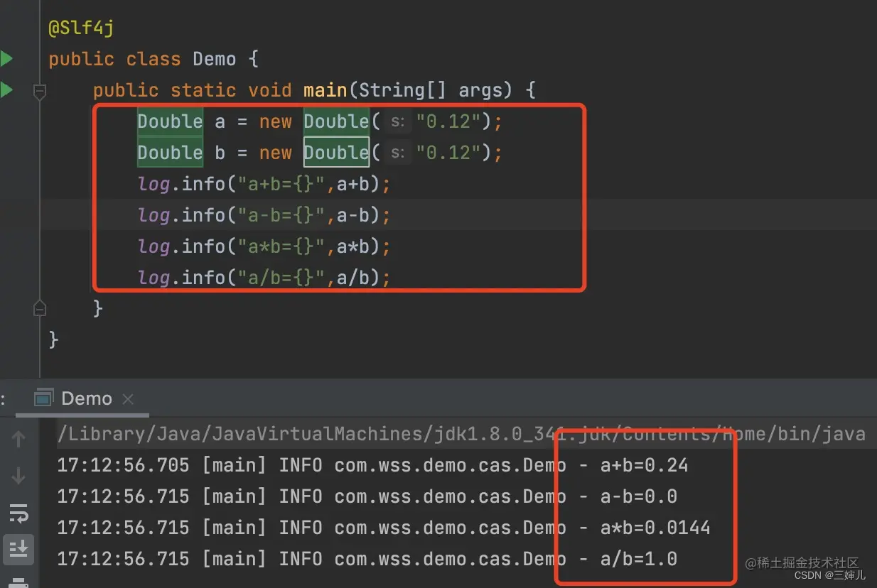Click the 's:' parameter hint on line b
The height and width of the screenshot is (588, 877).
click(398, 153)
